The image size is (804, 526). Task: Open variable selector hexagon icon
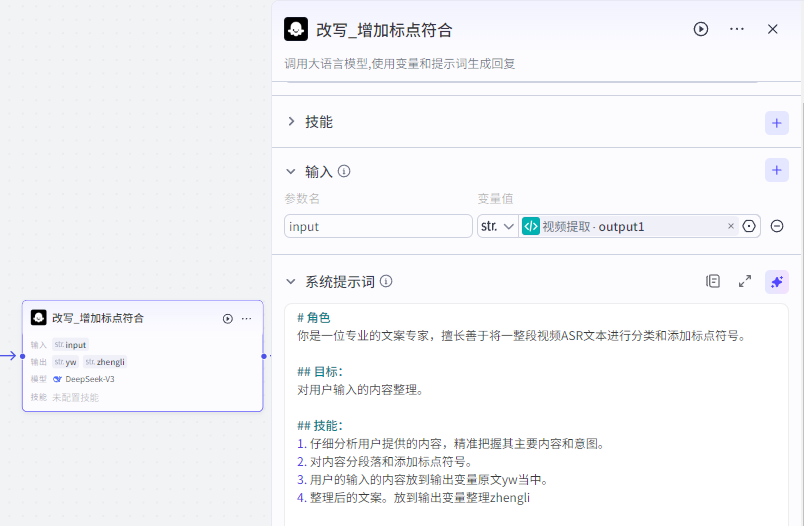[749, 226]
